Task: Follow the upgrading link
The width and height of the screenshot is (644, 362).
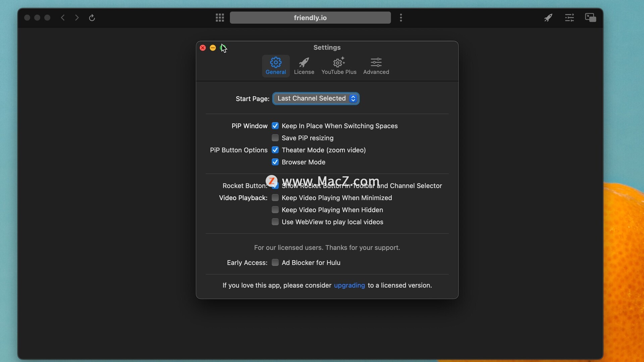Action: tap(349, 285)
